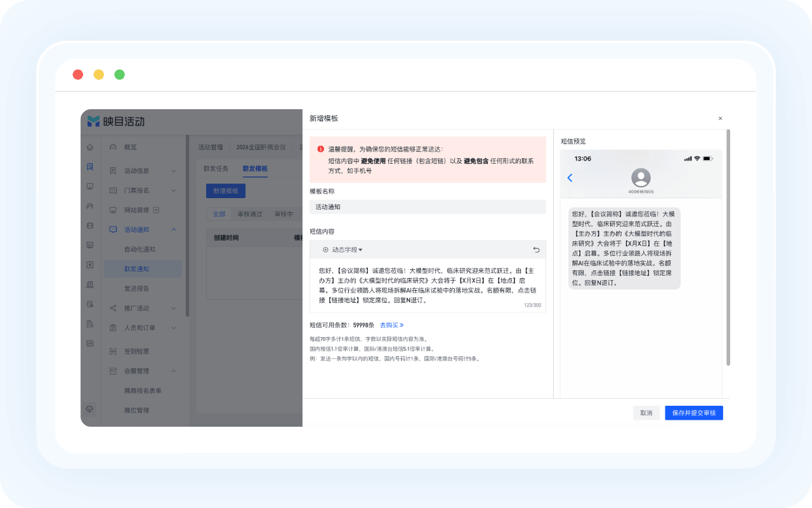Click inside the 短信内容 text area
Viewport: 812px width, 508px height.
tap(428, 285)
